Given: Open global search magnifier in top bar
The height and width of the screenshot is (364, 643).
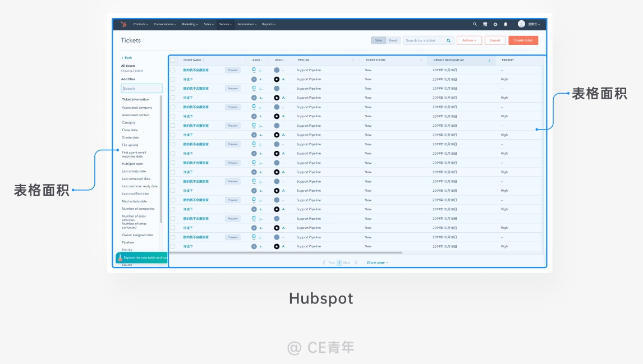Looking at the screenshot, I should [475, 24].
